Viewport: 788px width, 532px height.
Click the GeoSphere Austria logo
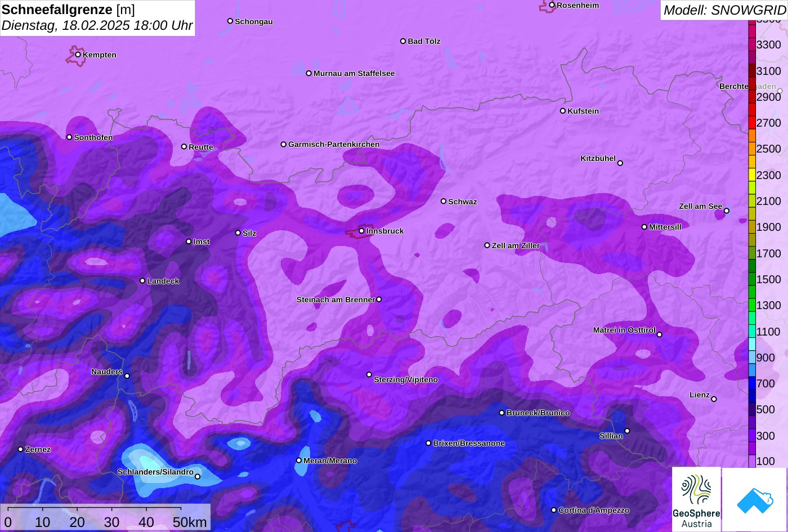click(696, 499)
